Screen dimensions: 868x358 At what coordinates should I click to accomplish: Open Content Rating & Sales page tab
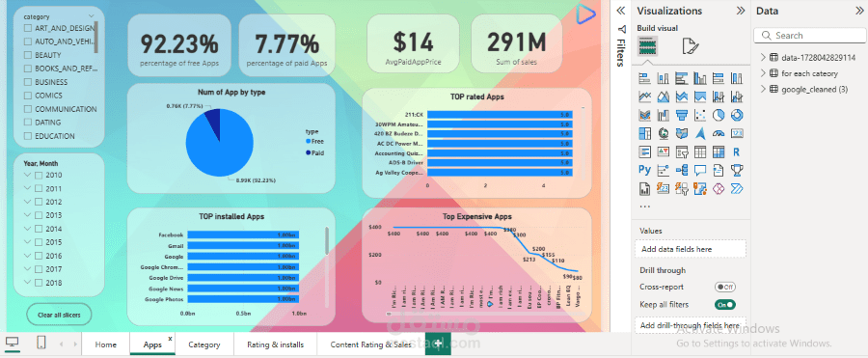tap(371, 344)
